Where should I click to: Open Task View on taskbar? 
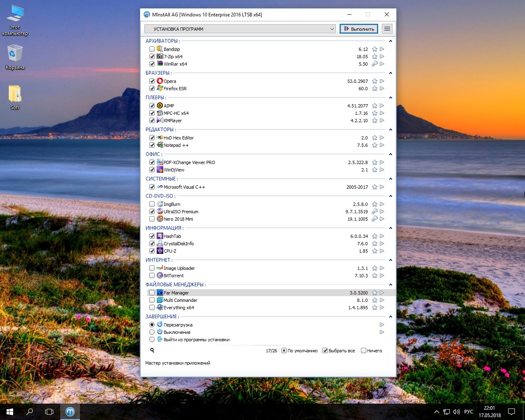[49, 412]
